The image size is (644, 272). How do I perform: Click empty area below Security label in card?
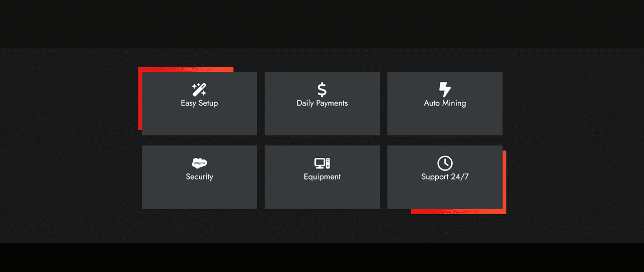(199, 195)
